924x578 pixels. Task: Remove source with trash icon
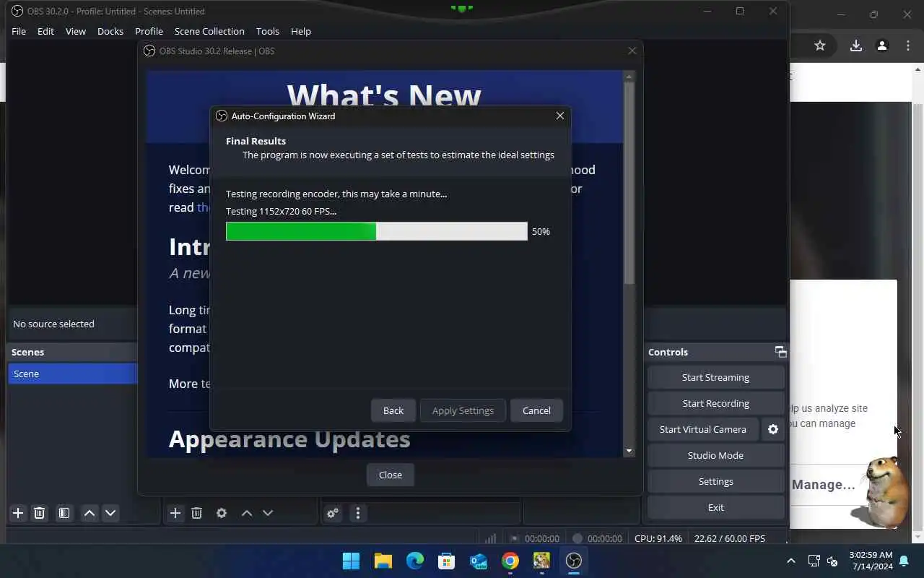click(x=196, y=513)
